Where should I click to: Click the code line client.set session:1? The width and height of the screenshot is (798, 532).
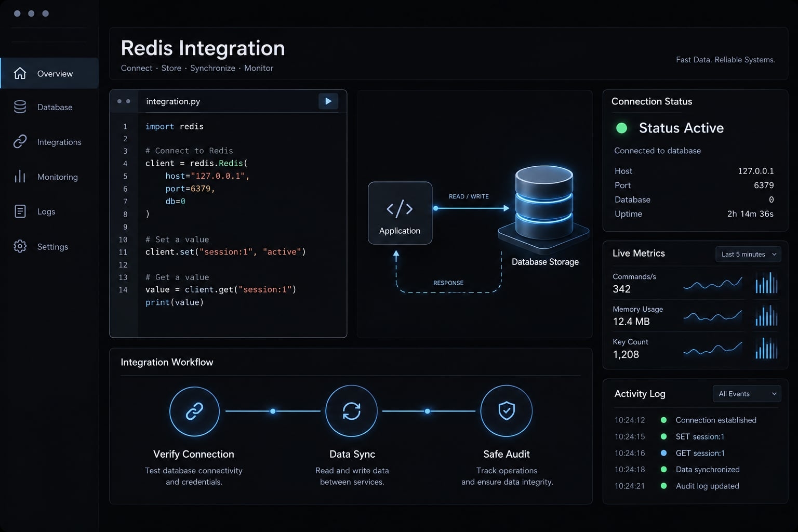click(225, 251)
